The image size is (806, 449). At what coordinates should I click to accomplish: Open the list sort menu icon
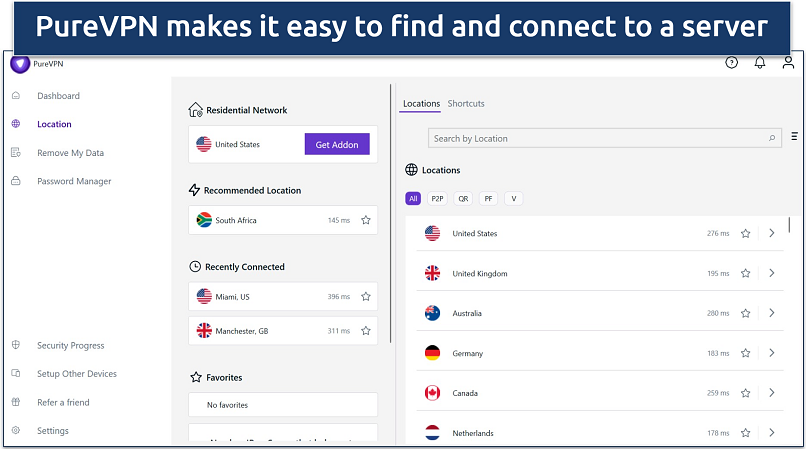795,137
